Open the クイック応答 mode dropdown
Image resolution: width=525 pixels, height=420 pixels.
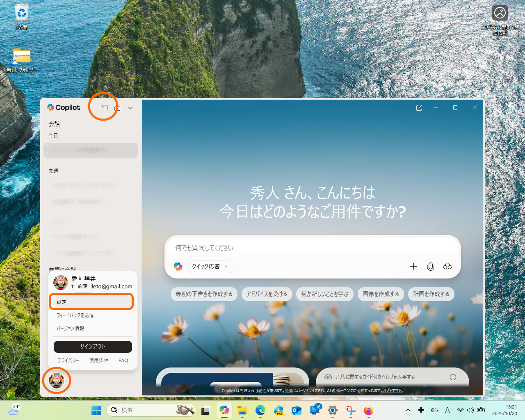210,266
